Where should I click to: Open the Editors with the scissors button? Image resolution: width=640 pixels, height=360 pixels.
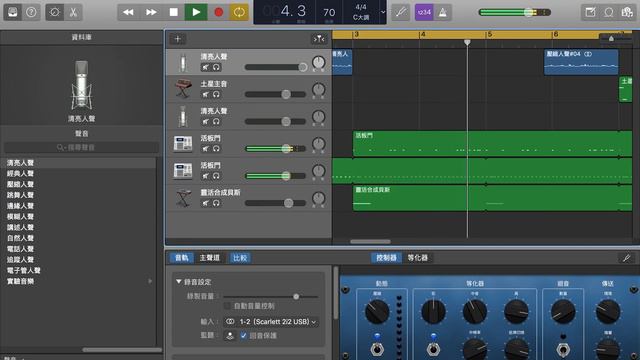click(x=73, y=12)
